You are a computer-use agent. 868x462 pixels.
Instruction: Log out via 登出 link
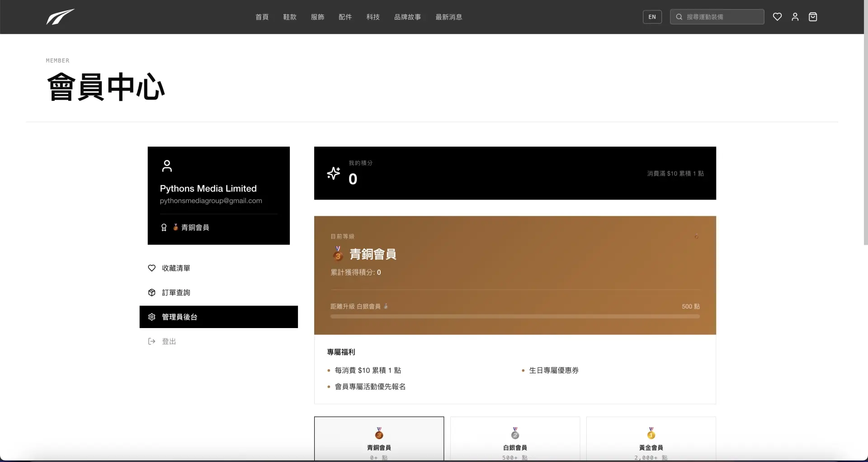tap(219, 341)
